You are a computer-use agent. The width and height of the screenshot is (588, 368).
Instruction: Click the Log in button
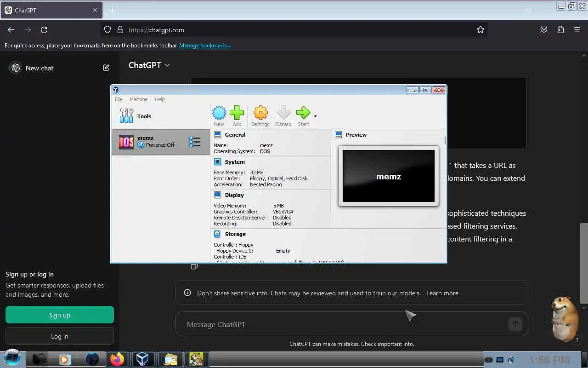(x=60, y=336)
